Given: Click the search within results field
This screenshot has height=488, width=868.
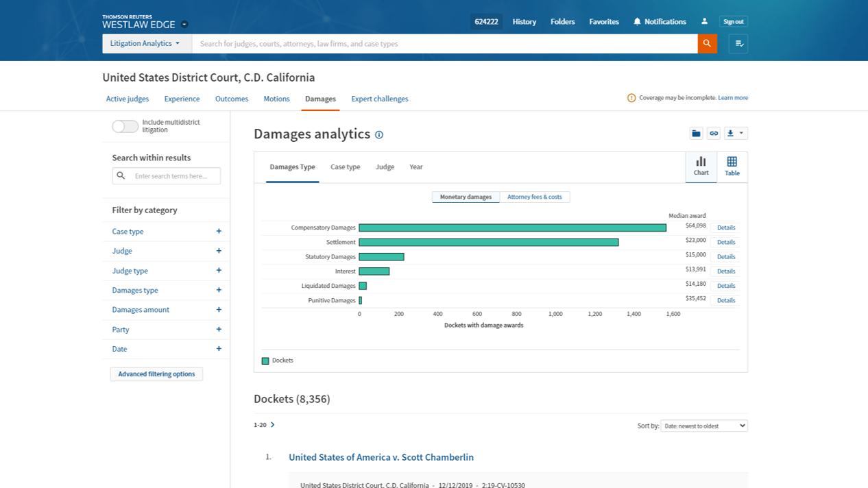Looking at the screenshot, I should [176, 176].
